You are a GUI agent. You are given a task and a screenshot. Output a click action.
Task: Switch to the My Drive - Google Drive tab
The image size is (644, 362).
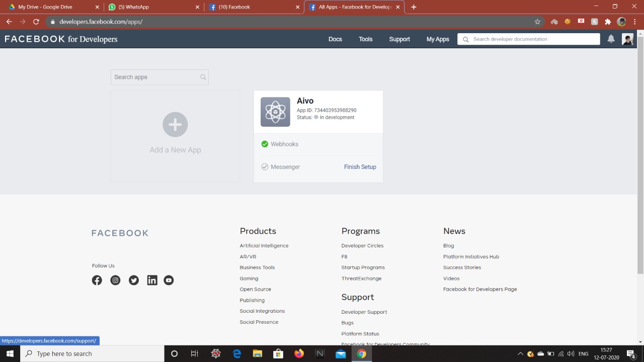[51, 7]
